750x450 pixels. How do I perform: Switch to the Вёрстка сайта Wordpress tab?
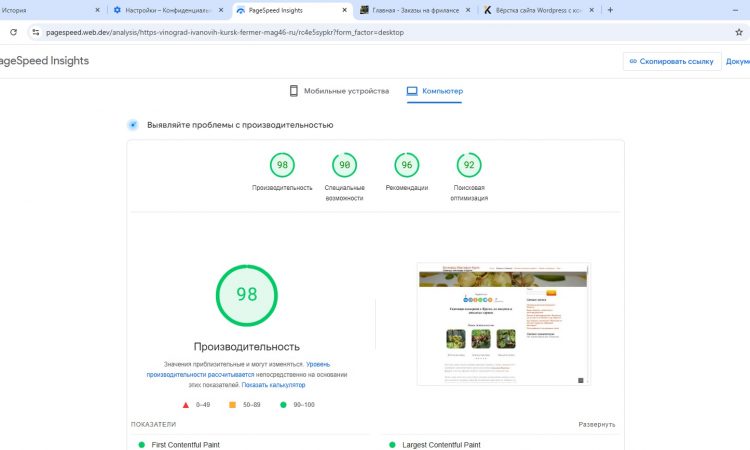[x=539, y=10]
